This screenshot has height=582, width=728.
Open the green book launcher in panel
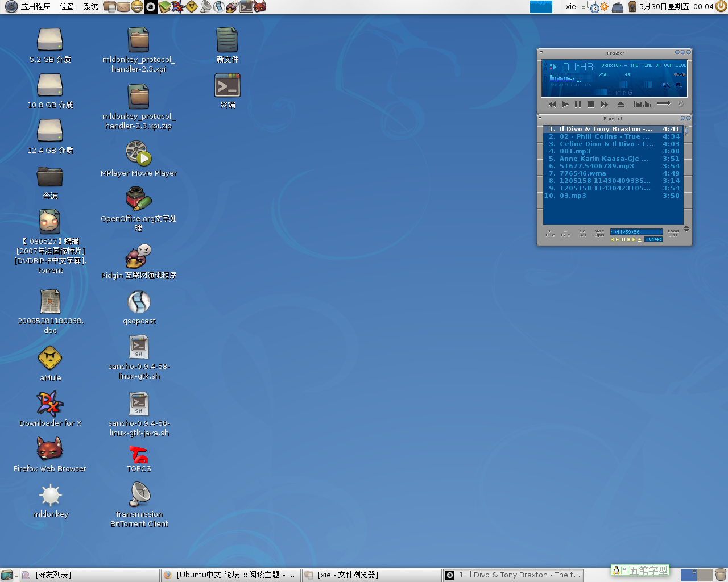coord(164,7)
